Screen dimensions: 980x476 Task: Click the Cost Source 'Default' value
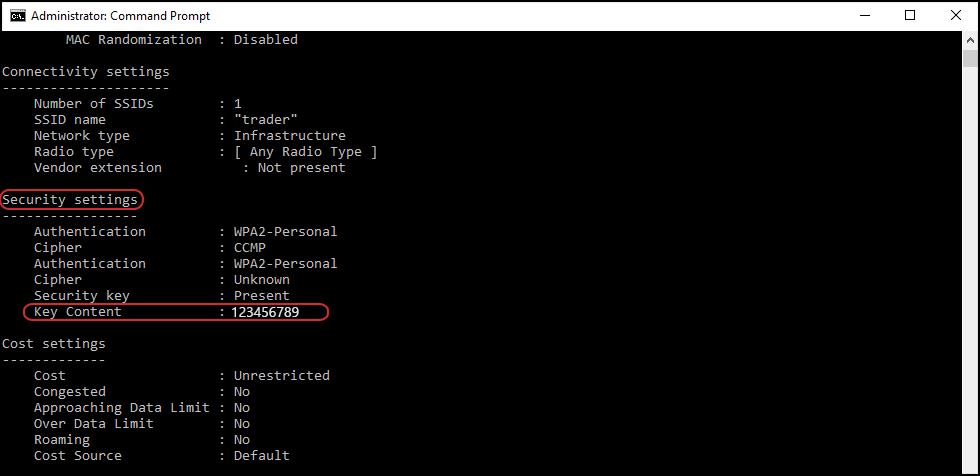[x=262, y=455]
